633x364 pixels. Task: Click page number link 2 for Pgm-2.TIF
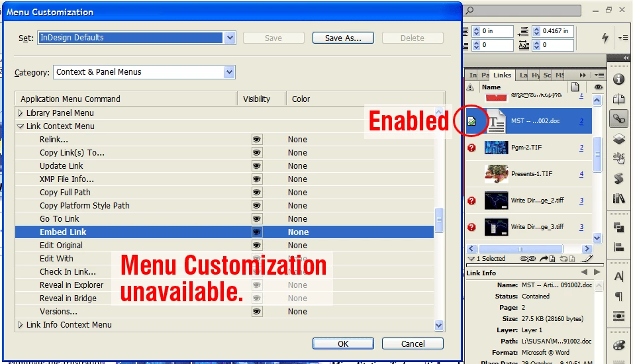tap(581, 148)
